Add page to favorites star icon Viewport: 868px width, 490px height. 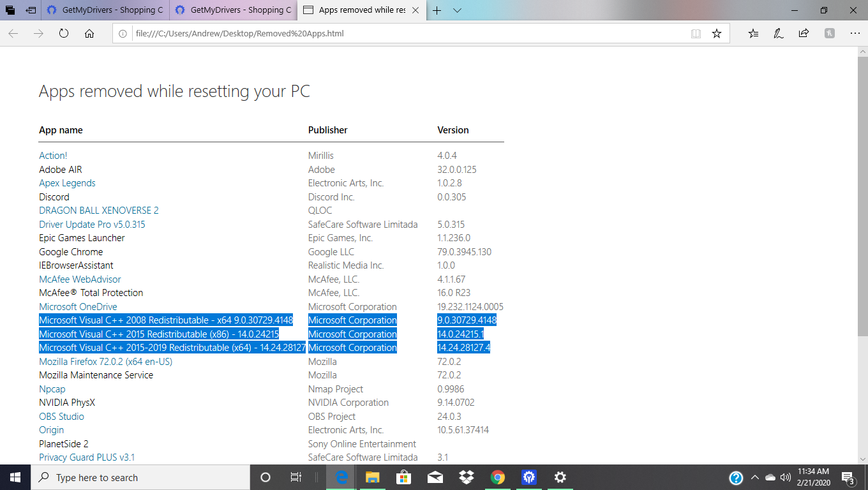click(x=717, y=33)
